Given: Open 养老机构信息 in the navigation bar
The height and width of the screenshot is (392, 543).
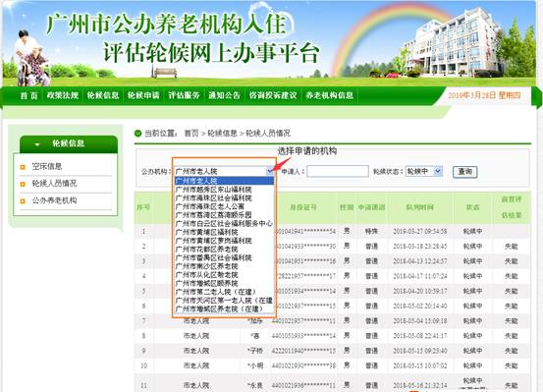Looking at the screenshot, I should (329, 95).
